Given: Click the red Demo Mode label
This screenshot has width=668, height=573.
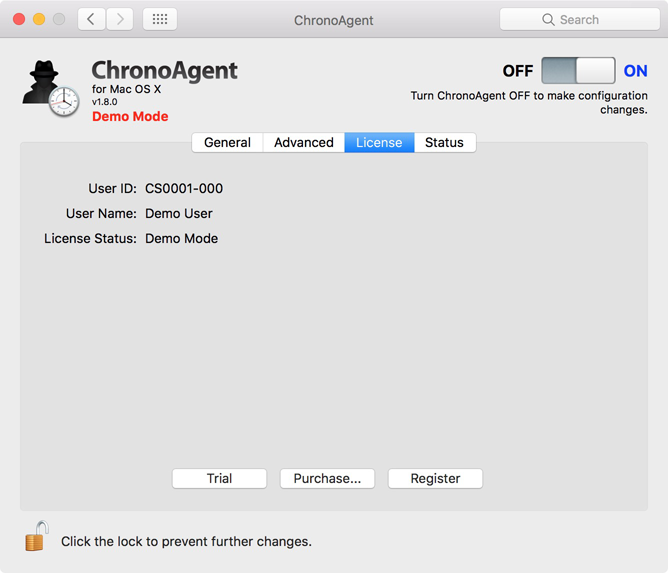Looking at the screenshot, I should [x=130, y=116].
